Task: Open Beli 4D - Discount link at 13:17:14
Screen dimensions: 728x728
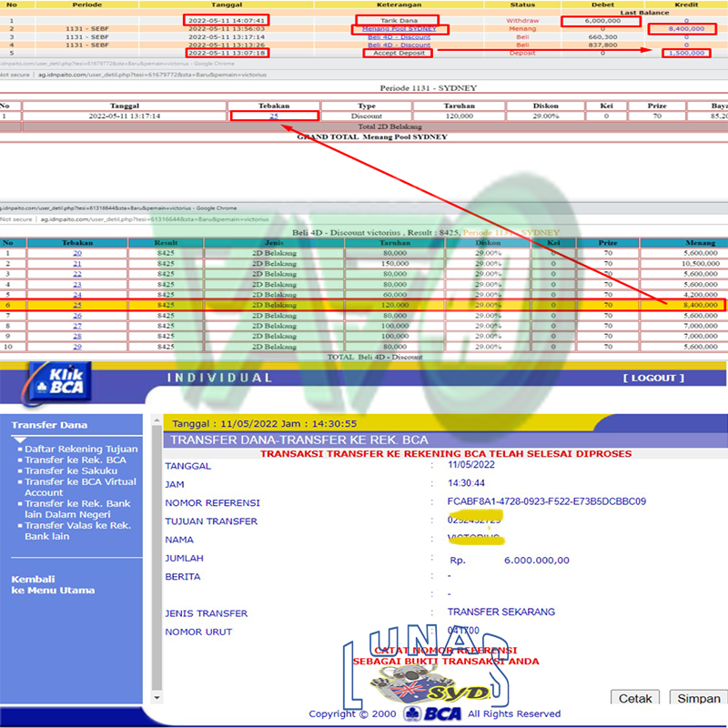Action: click(x=399, y=36)
